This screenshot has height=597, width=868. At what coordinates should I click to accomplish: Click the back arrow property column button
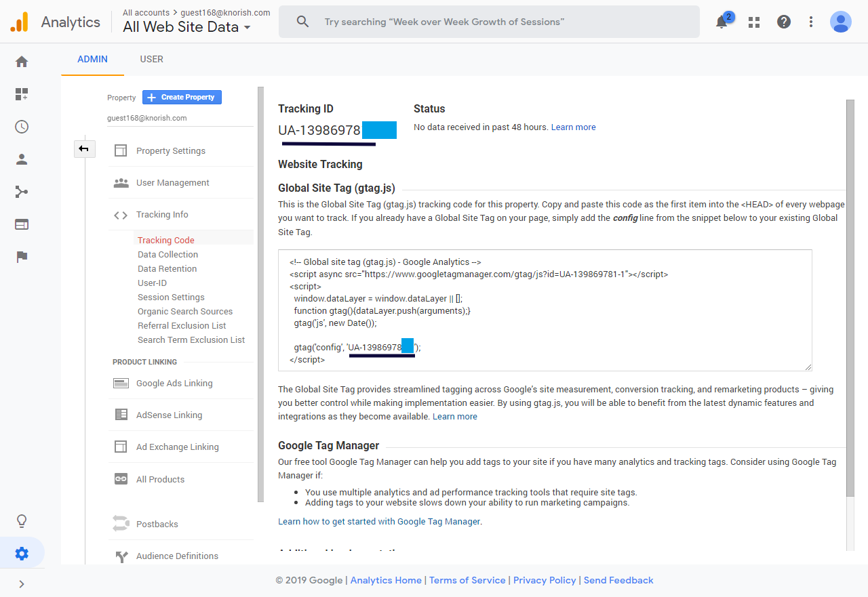pos(84,148)
